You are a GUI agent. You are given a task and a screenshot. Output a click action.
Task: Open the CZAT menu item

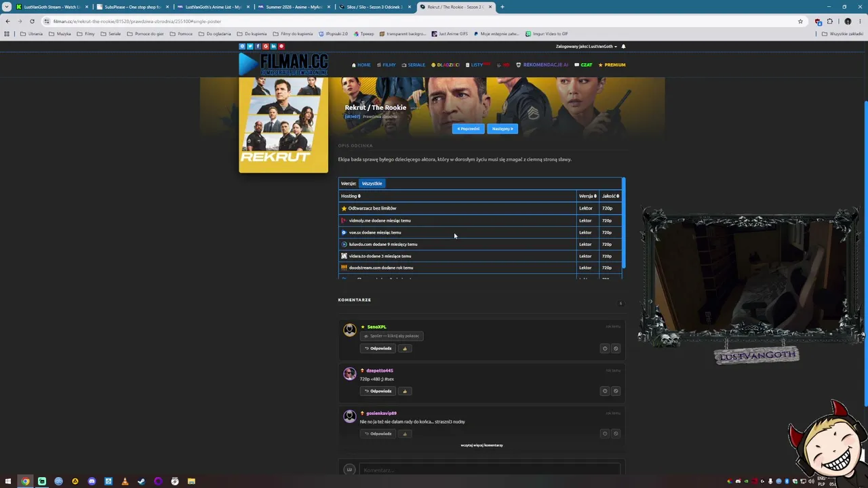point(583,65)
